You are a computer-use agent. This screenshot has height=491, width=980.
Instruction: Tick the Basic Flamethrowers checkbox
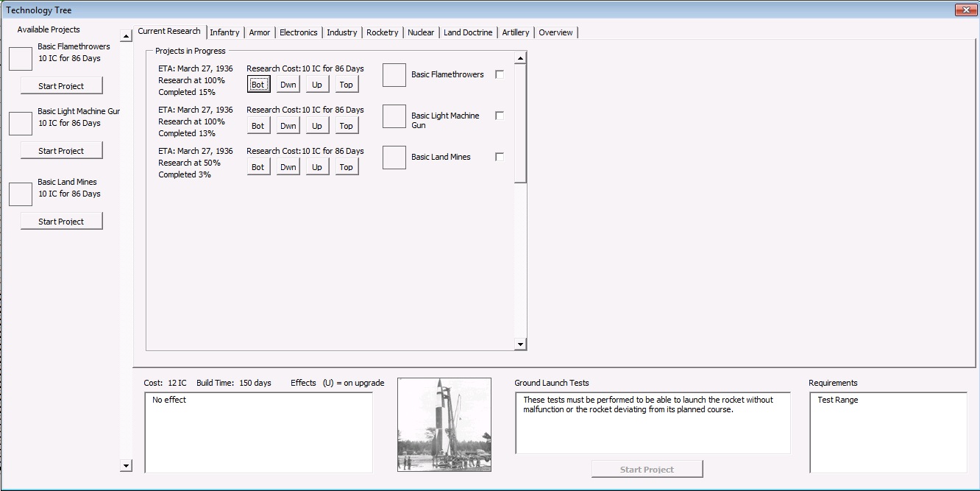click(x=500, y=74)
